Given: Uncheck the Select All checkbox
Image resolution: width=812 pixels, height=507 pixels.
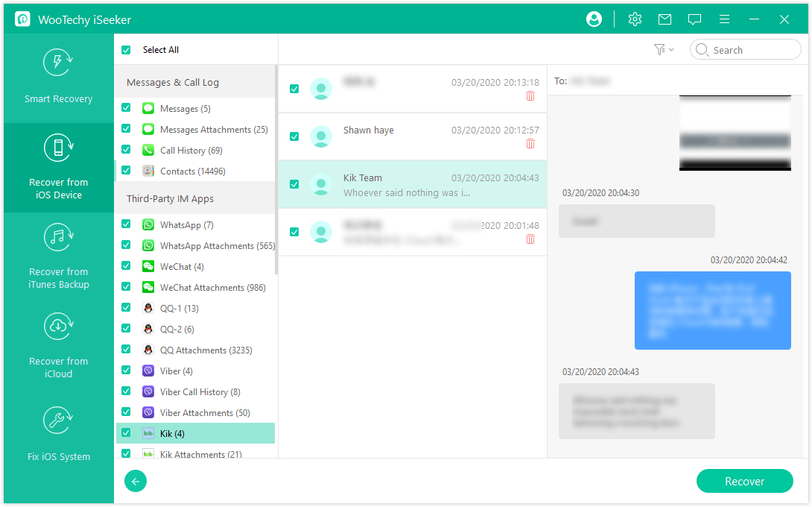Looking at the screenshot, I should (x=126, y=50).
